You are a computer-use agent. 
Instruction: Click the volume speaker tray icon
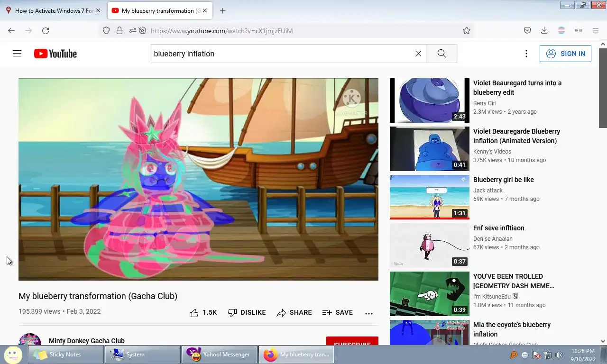[559, 355]
